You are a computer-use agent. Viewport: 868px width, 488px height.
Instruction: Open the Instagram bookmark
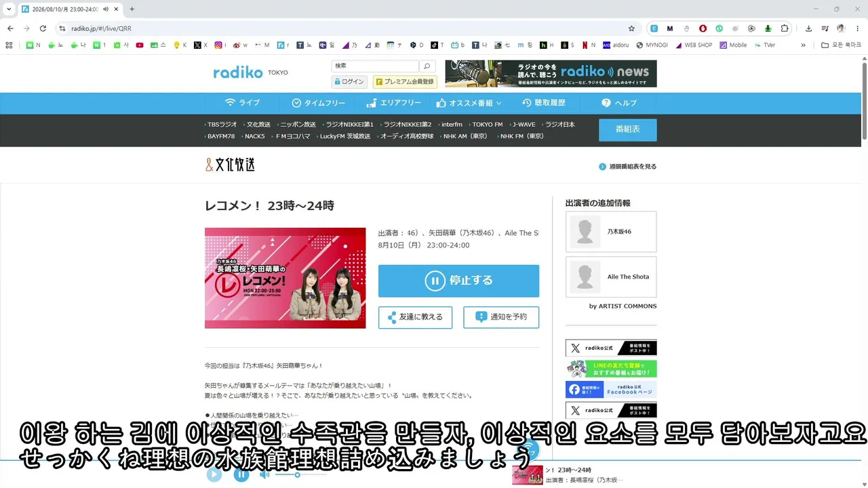[220, 45]
